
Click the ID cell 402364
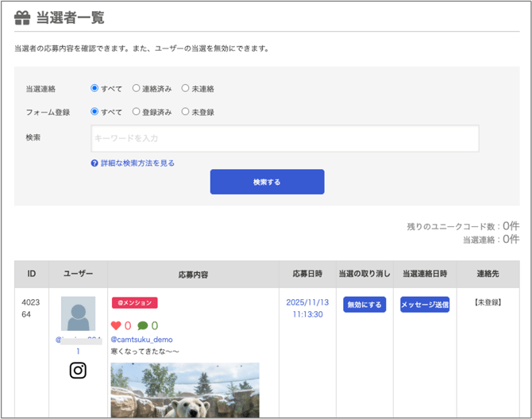tap(30, 308)
